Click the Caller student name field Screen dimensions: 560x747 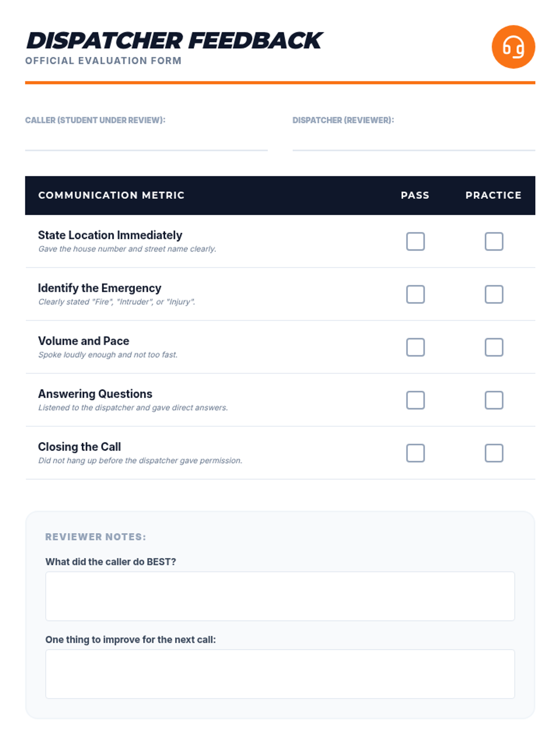[x=146, y=140]
